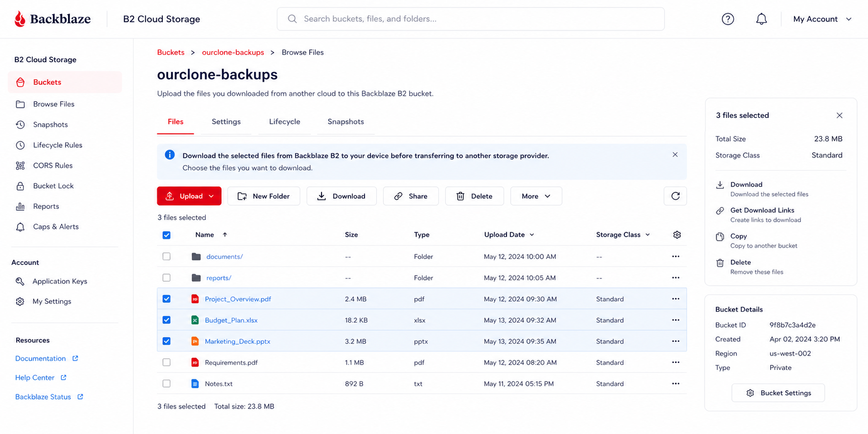
Task: Click the toolbar Delete button
Action: 475,196
